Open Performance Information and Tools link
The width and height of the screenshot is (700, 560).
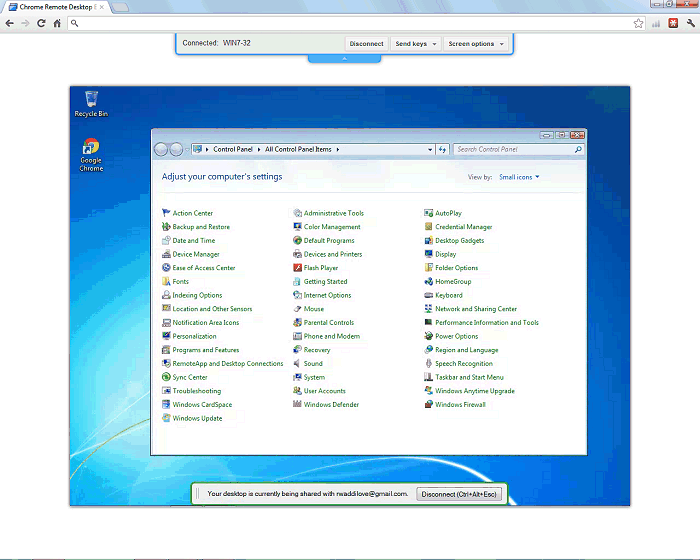pos(487,322)
